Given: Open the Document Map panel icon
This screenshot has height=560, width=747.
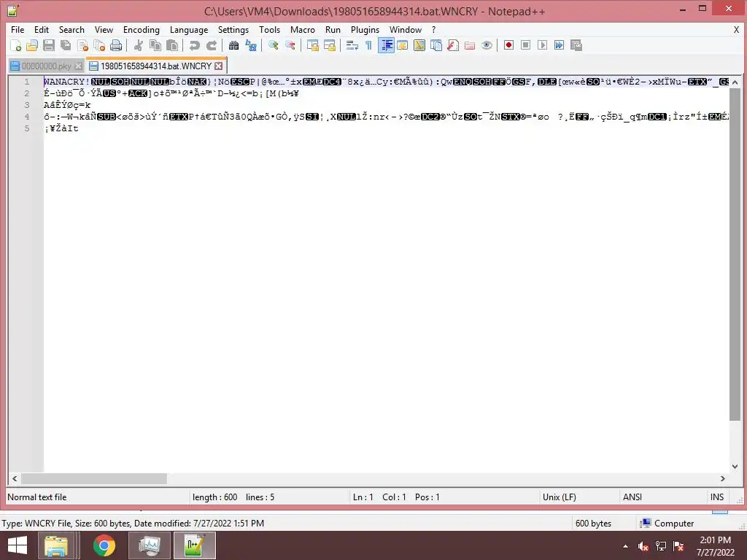Looking at the screenshot, I should tap(419, 45).
